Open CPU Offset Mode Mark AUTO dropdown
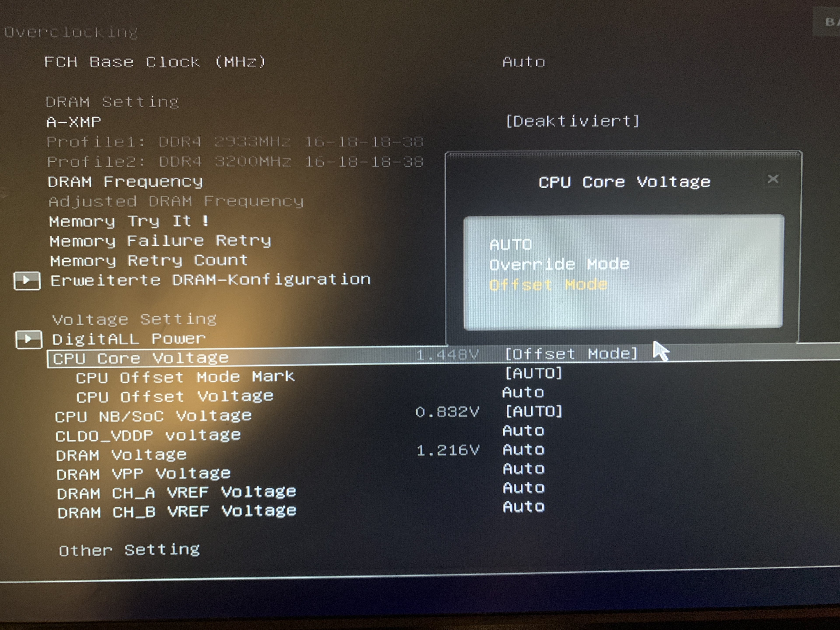 tap(533, 373)
